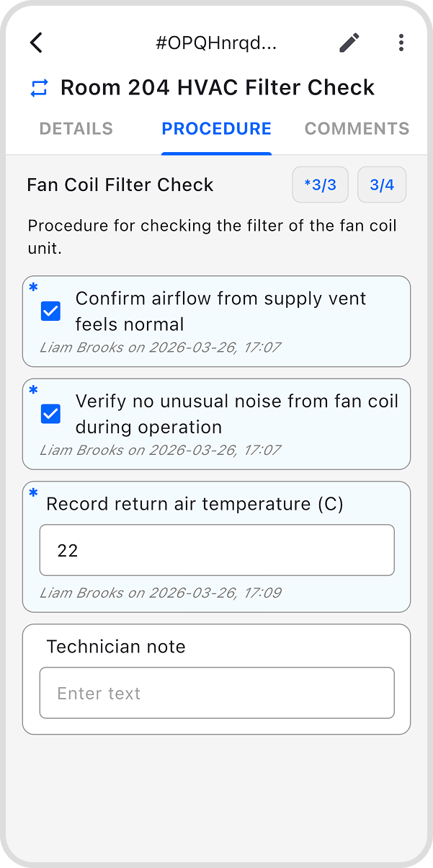
Task: Open the work order ID #OPQHnrqd
Action: click(217, 43)
